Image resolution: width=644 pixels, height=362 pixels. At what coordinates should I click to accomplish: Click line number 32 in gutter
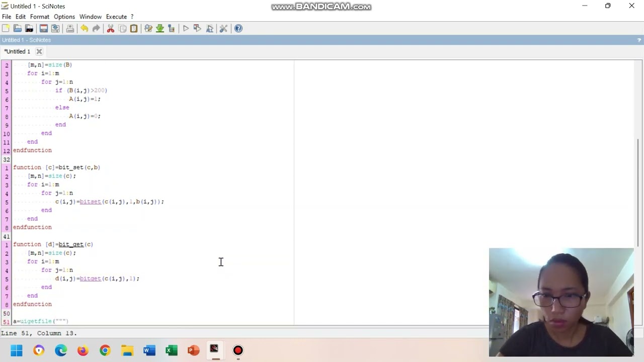pyautogui.click(x=7, y=159)
